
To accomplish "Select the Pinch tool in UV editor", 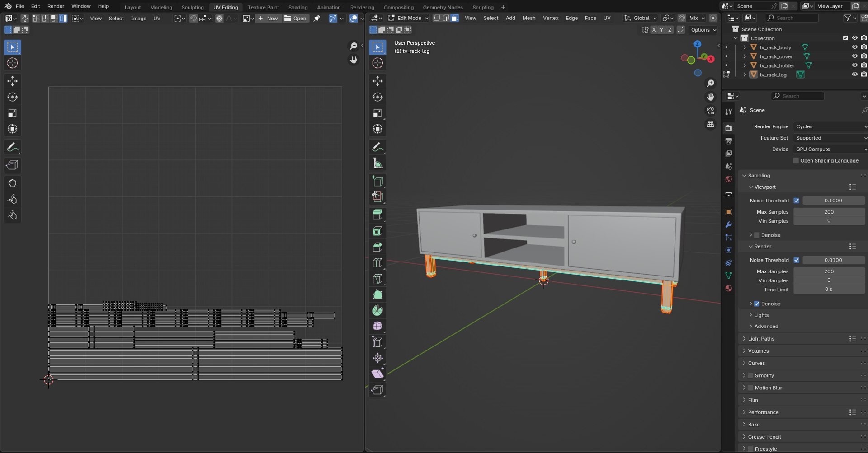I will [x=13, y=215].
